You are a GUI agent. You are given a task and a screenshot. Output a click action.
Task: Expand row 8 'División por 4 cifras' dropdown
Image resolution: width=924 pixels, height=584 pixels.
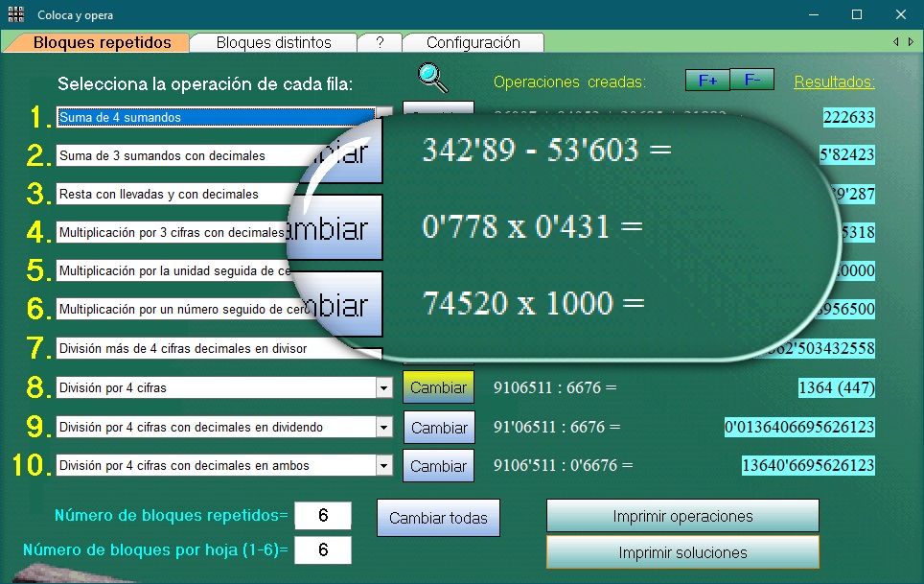[x=383, y=388]
